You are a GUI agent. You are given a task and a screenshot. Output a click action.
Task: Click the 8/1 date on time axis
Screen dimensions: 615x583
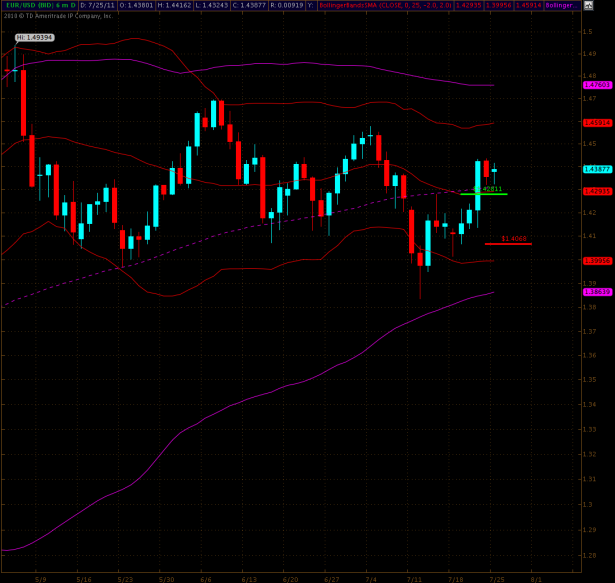click(x=538, y=578)
